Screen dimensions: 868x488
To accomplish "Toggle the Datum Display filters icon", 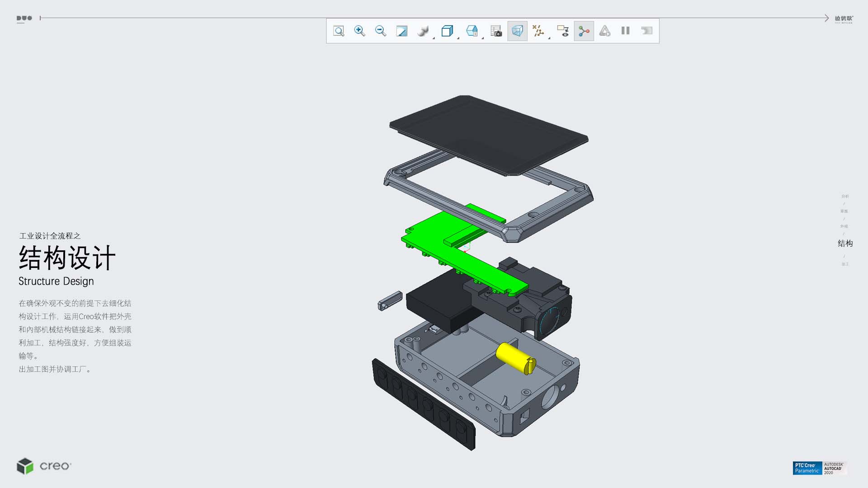I will point(538,31).
